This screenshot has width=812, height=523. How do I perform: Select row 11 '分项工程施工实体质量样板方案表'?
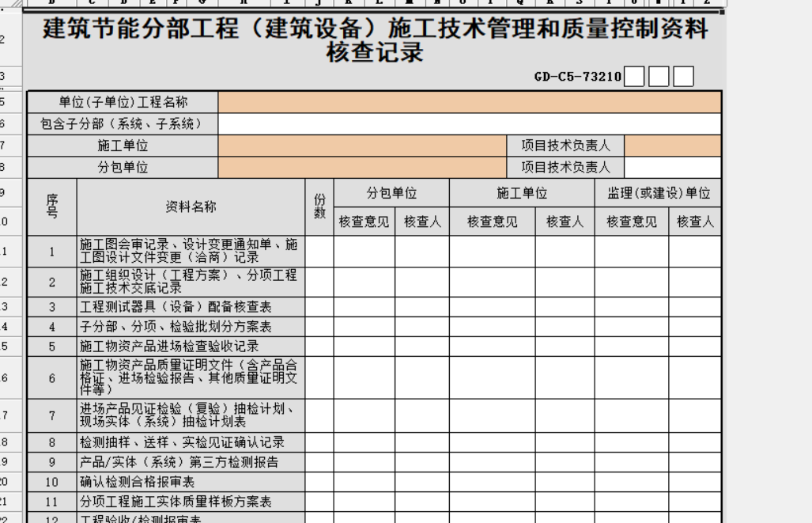[191, 502]
